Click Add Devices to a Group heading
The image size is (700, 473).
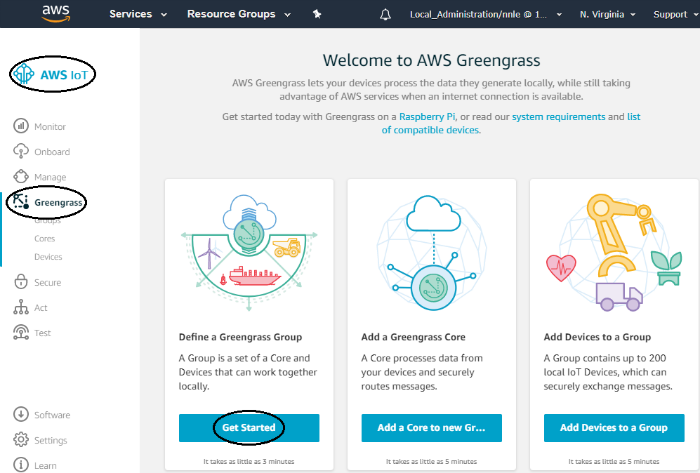(x=597, y=337)
